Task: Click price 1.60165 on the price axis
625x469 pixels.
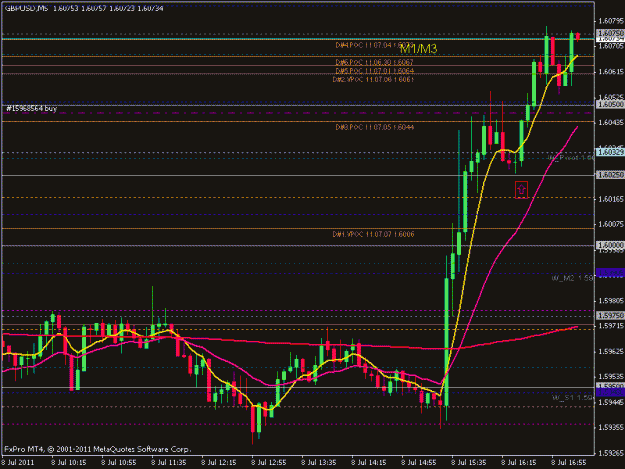Action: point(611,199)
